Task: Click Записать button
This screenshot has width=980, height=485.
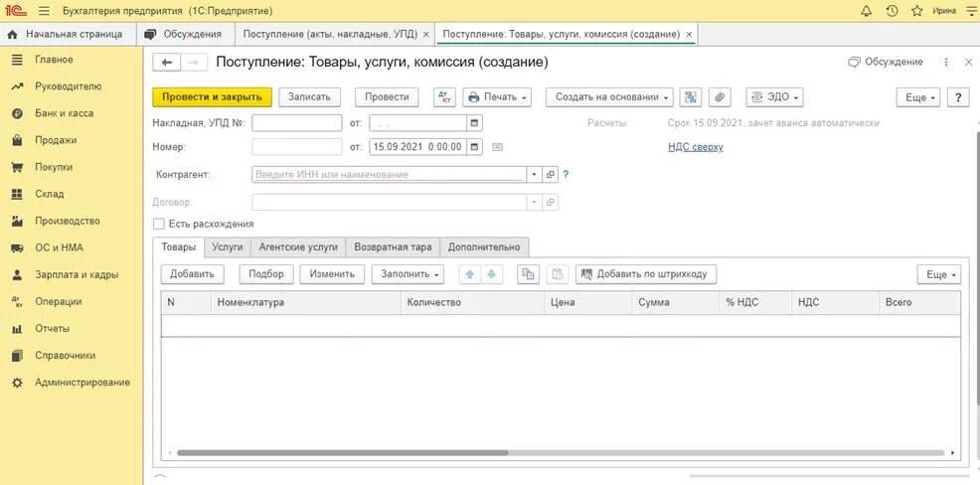Action: tap(309, 96)
